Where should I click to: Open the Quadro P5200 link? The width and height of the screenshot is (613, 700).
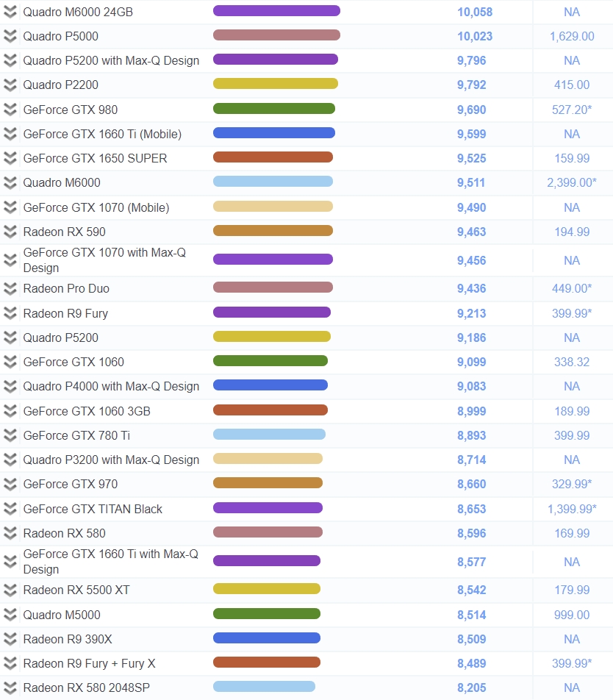coord(61,337)
